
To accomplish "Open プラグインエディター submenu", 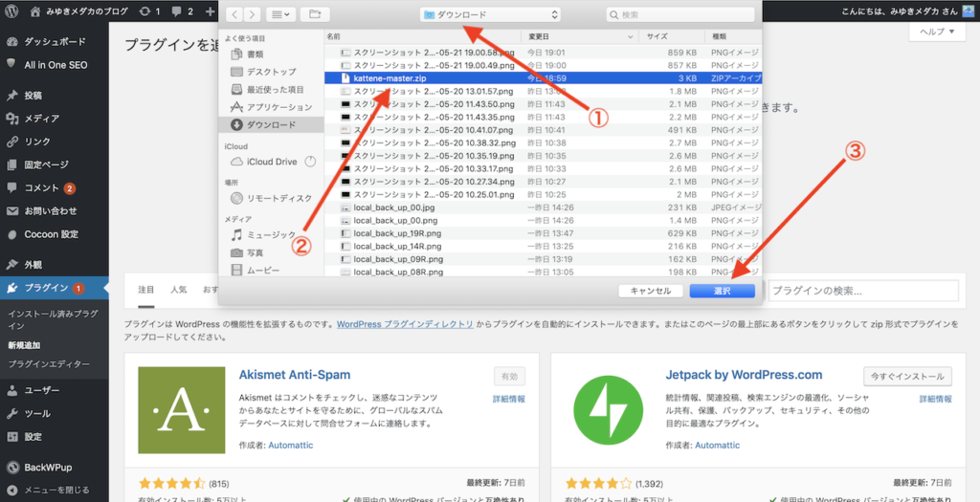I will coord(49,364).
